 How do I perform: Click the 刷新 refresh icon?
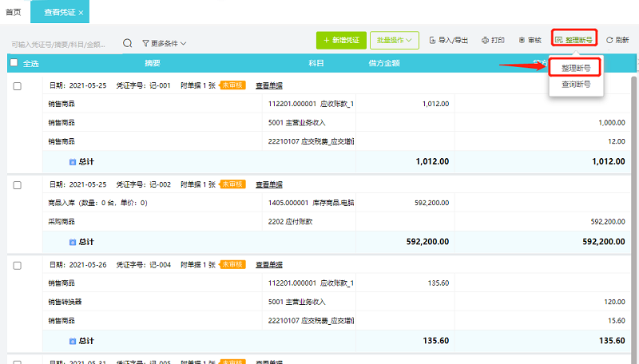tap(609, 40)
